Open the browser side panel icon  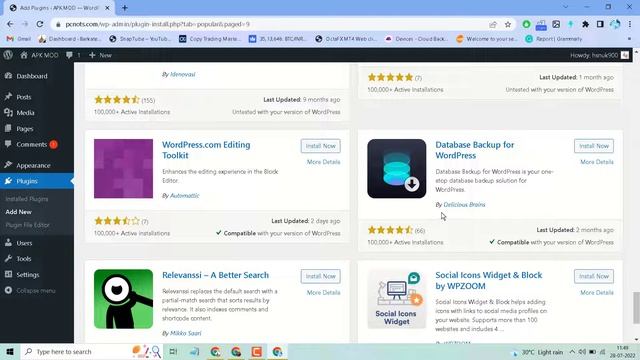pos(600,24)
